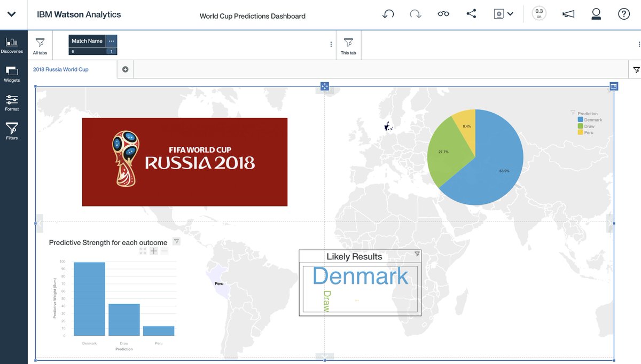Select the All tabs filter shelf
Screen dimensions: 641x364
coord(40,46)
